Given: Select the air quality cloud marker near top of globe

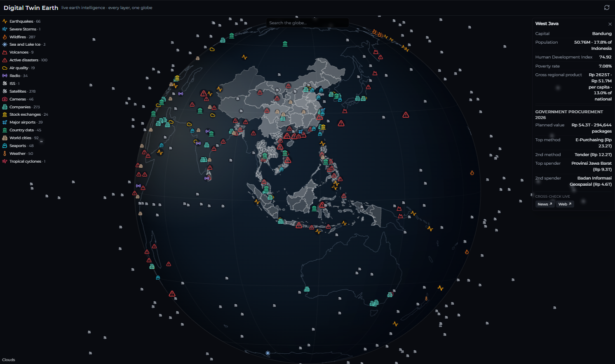Looking at the screenshot, I should pyautogui.click(x=212, y=49).
